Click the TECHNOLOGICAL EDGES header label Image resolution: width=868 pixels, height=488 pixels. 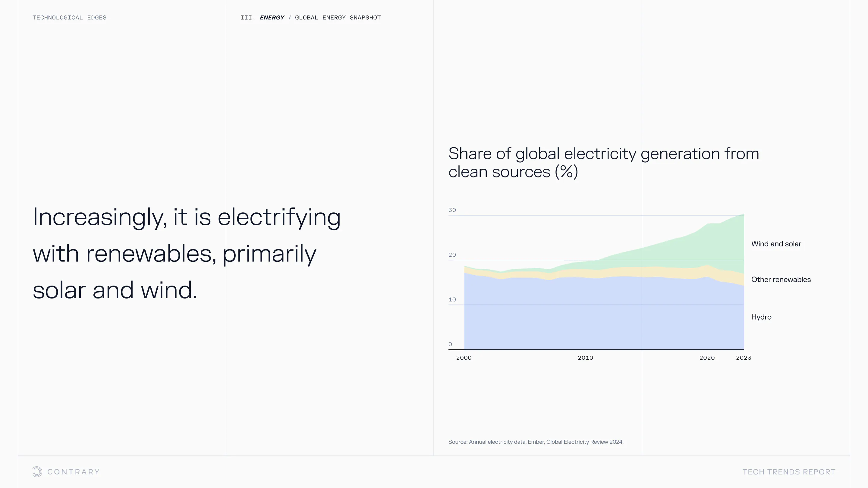[69, 17]
